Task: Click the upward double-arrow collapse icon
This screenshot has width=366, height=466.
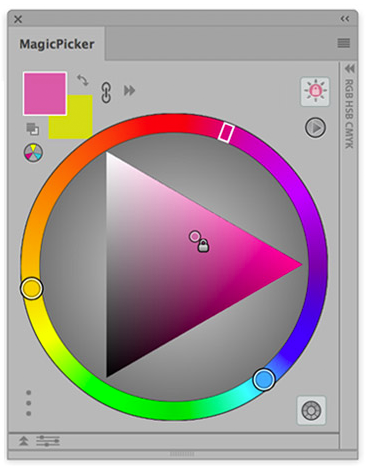Action: pos(23,441)
